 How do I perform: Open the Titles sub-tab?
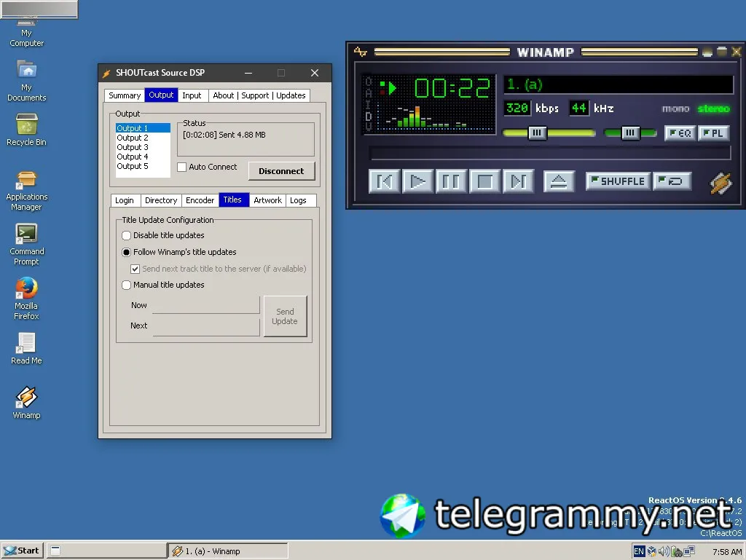(x=232, y=200)
